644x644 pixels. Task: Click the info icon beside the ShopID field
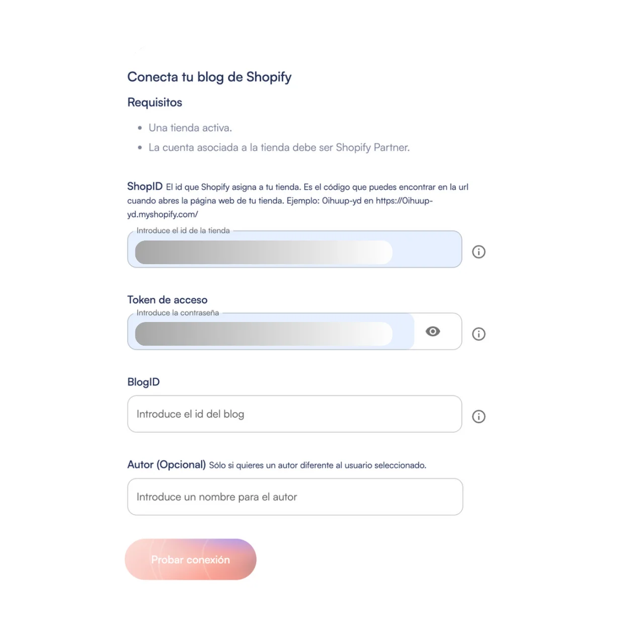pyautogui.click(x=479, y=251)
